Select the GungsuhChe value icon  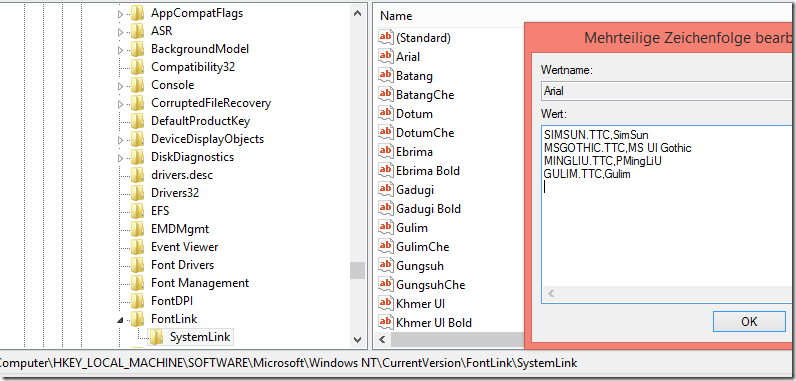point(386,284)
